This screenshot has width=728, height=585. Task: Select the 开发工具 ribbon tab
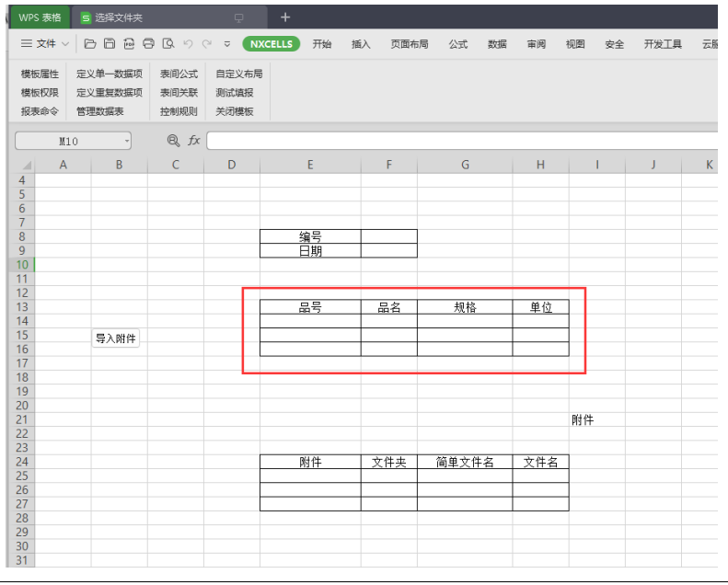coord(663,43)
